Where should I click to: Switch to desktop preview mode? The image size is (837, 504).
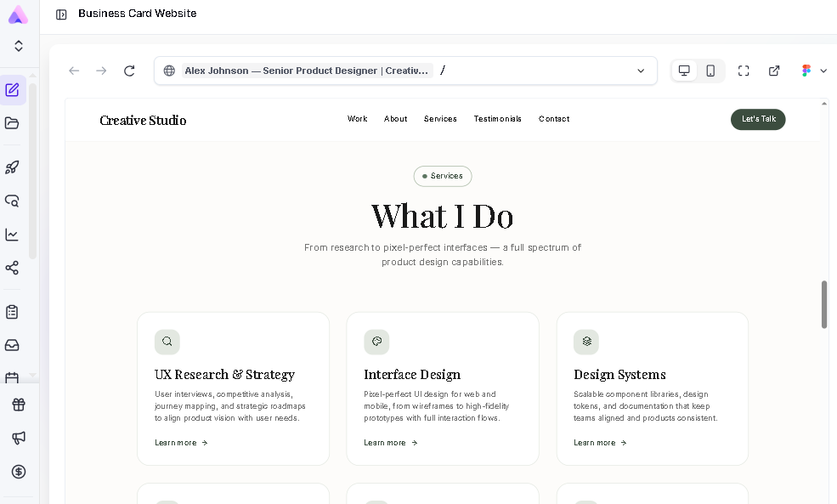(x=684, y=71)
